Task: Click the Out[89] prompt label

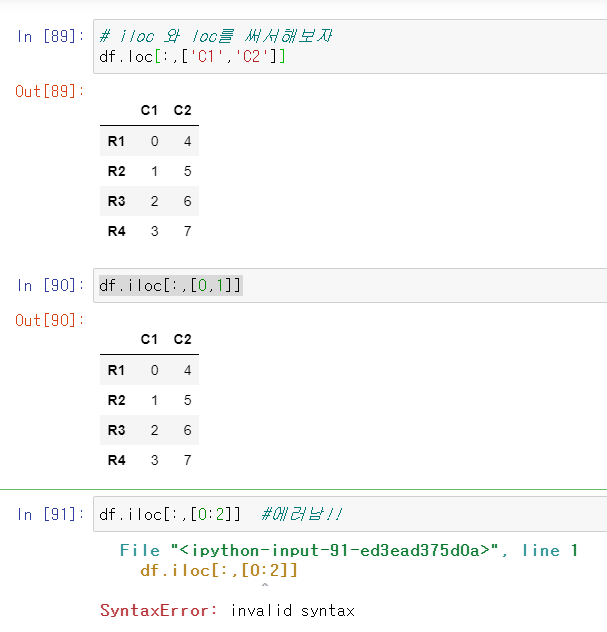Action: coord(50,91)
